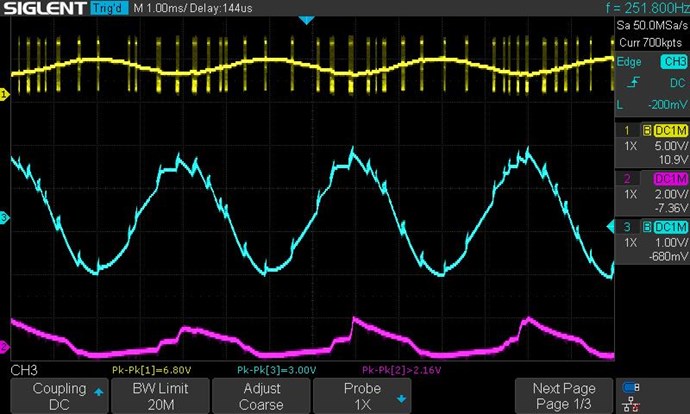Click the channel 2 magenta ground marker
This screenshot has width=690, height=414.
coord(4,347)
